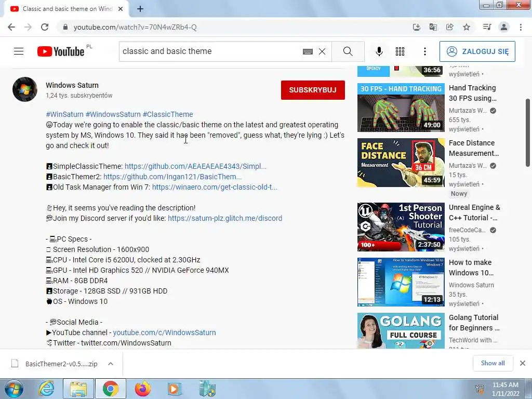Open the Hand Tracking 30 FPS thumbnail
Screen dimensions: 532x399
pyautogui.click(x=401, y=108)
